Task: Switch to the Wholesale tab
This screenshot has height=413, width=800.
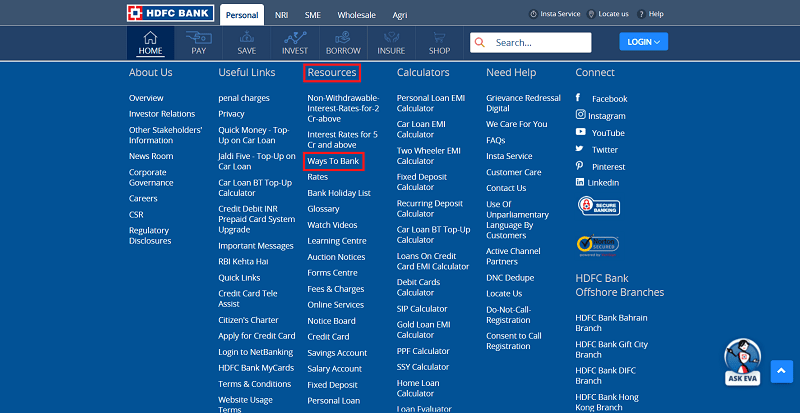Action: tap(357, 15)
